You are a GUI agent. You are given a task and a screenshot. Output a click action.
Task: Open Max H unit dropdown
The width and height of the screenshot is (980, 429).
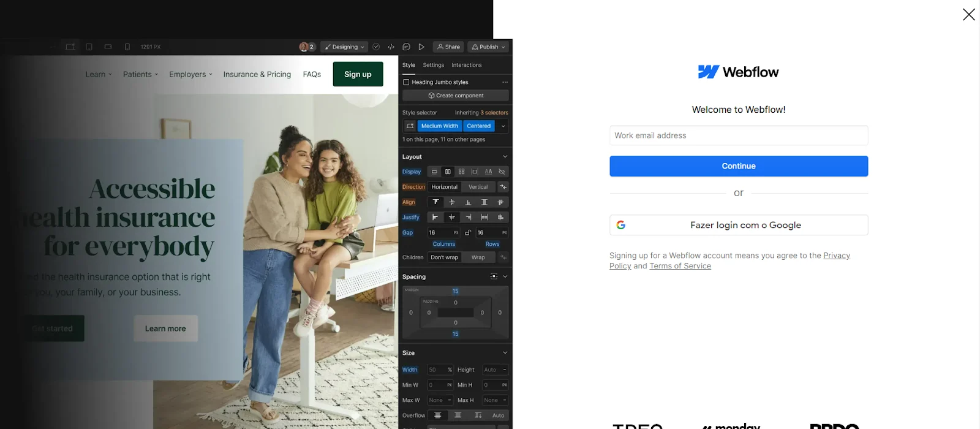click(x=505, y=400)
